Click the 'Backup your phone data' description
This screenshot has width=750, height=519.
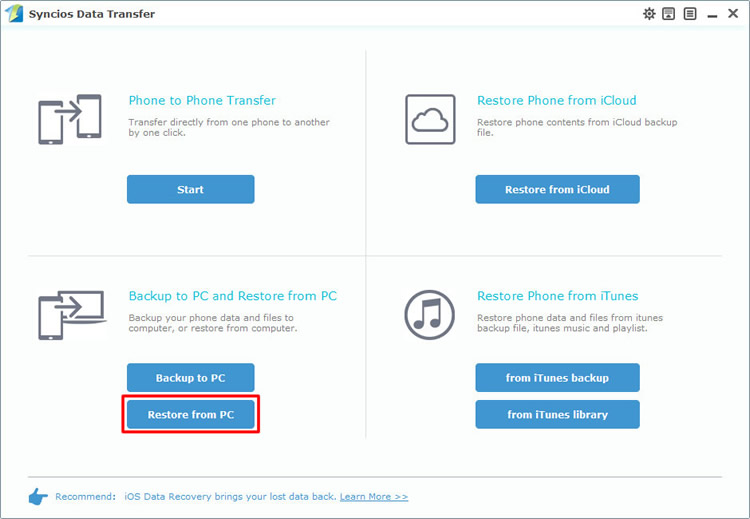click(213, 323)
